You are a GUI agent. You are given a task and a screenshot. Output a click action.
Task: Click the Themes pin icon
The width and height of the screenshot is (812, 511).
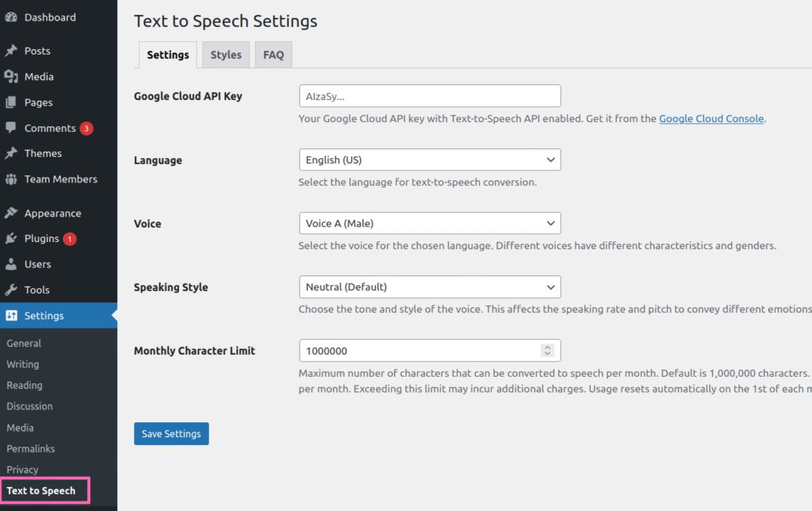[11, 153]
